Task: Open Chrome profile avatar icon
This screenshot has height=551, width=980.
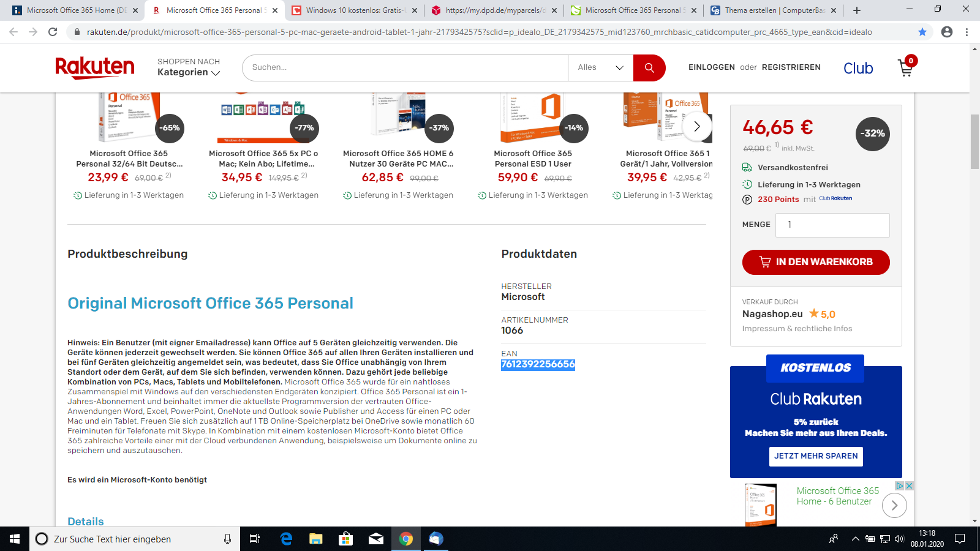Action: point(947,32)
